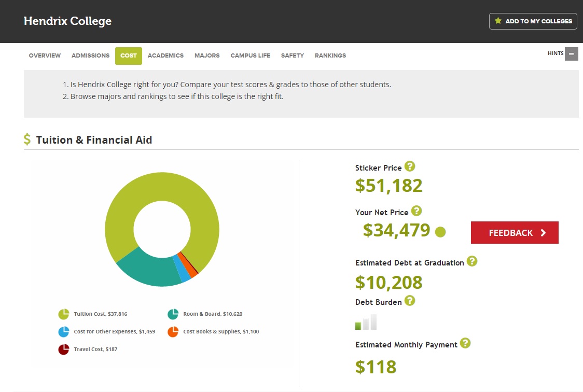Screen dimensions: 583x392
Task: Click the Estimated Debt at Graduation label
Action: (x=409, y=263)
